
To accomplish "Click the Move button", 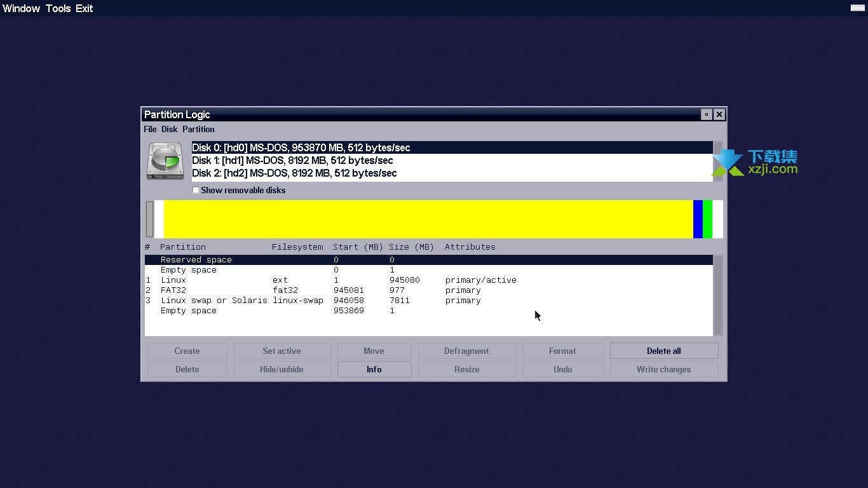I will [374, 351].
